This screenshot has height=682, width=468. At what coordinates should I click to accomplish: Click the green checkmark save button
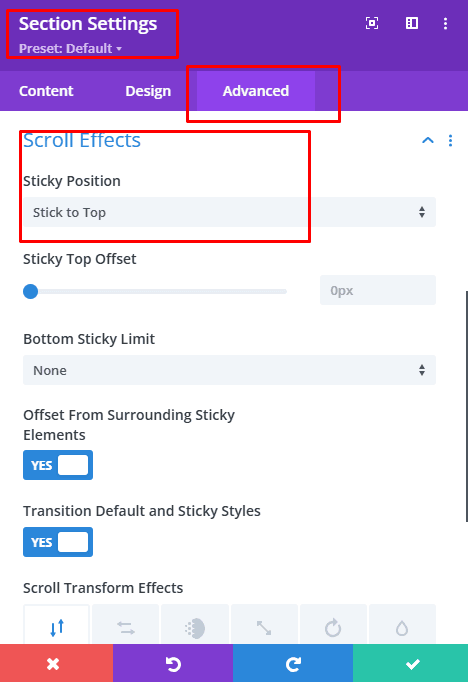(411, 664)
